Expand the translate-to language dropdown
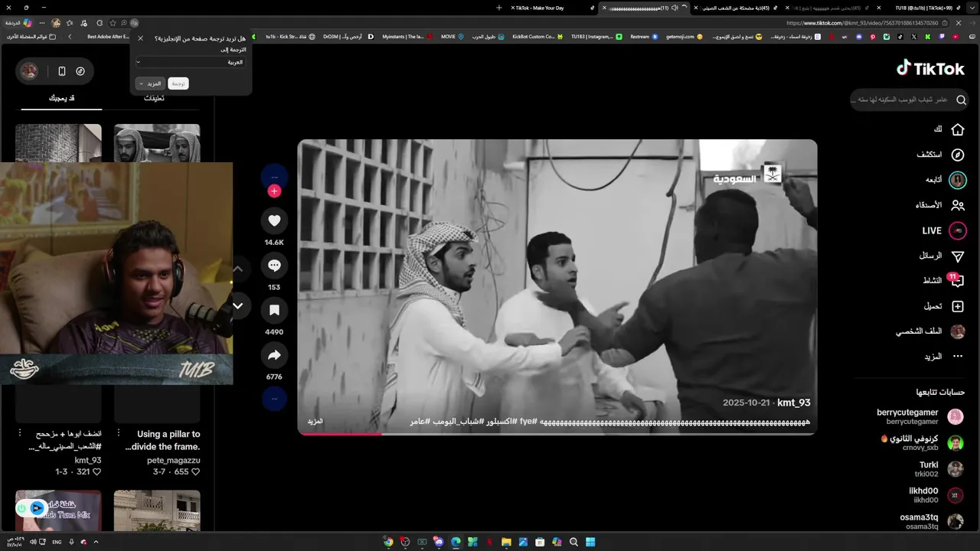Viewport: 980px width, 551px height. pos(190,62)
